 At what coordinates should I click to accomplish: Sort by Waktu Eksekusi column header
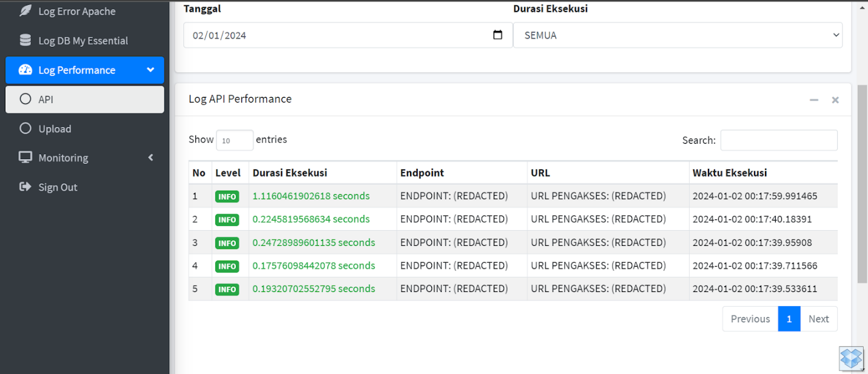[x=763, y=172]
